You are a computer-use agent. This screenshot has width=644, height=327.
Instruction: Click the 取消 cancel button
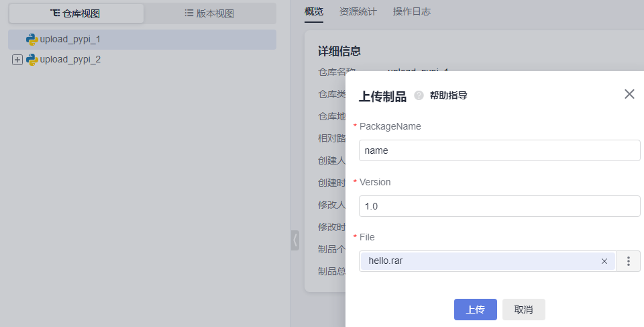click(x=523, y=310)
